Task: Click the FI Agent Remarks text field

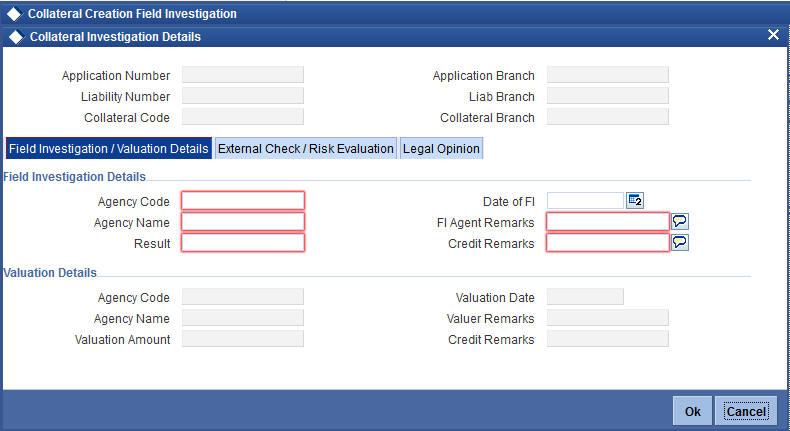Action: 608,222
